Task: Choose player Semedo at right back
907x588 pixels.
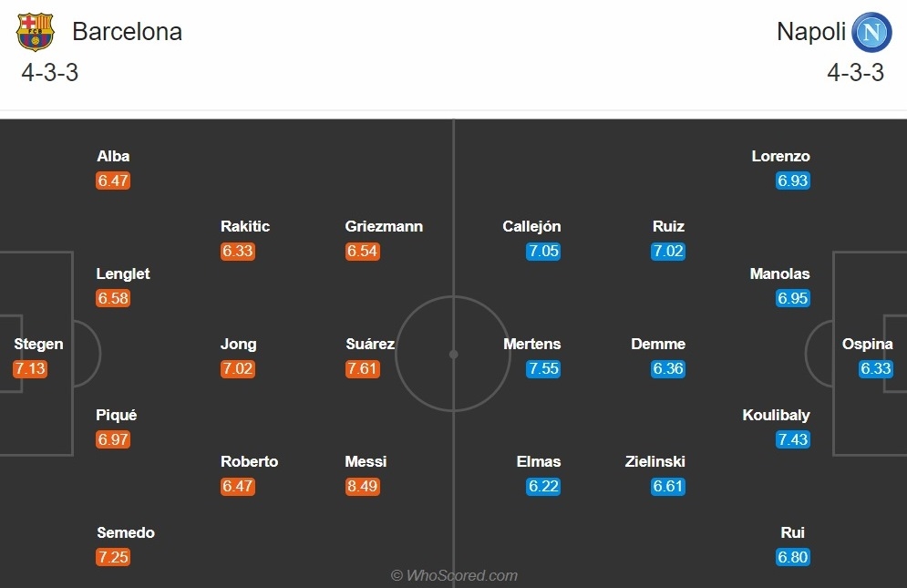Action: click(x=126, y=532)
